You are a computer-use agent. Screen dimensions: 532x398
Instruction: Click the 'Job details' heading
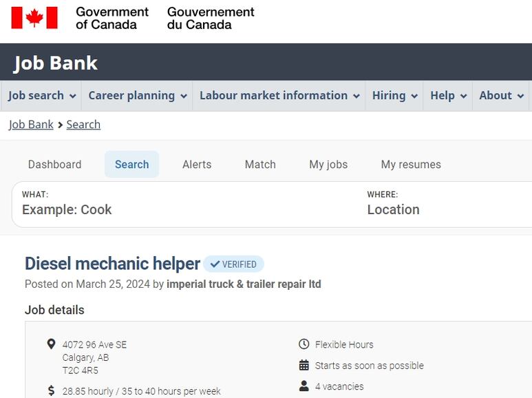click(54, 310)
